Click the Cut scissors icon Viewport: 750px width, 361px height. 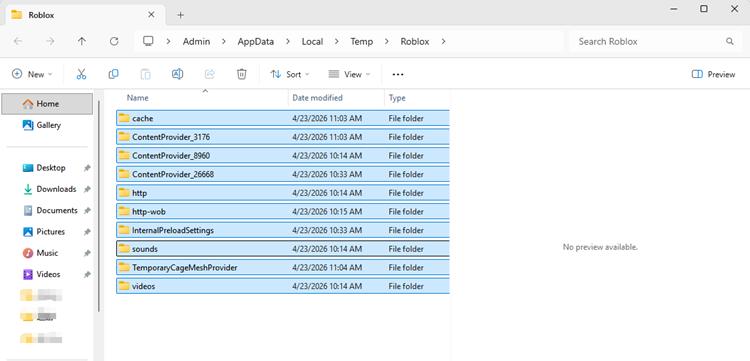pos(81,74)
